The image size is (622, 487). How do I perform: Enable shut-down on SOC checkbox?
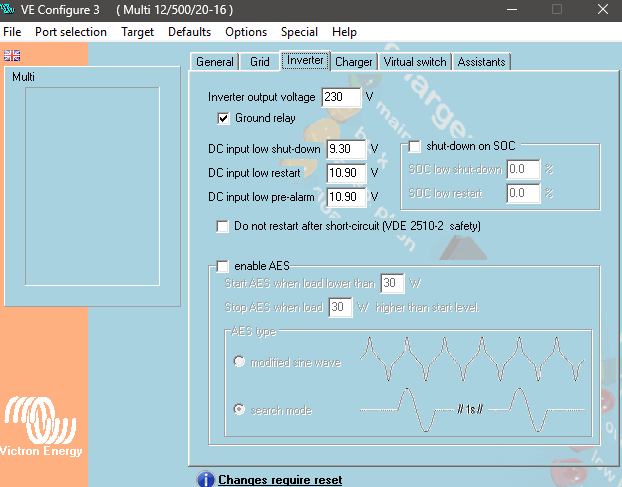coord(415,146)
